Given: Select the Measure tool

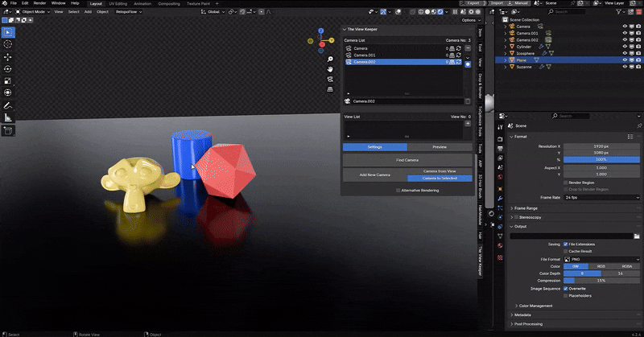Looking at the screenshot, I should [x=8, y=117].
